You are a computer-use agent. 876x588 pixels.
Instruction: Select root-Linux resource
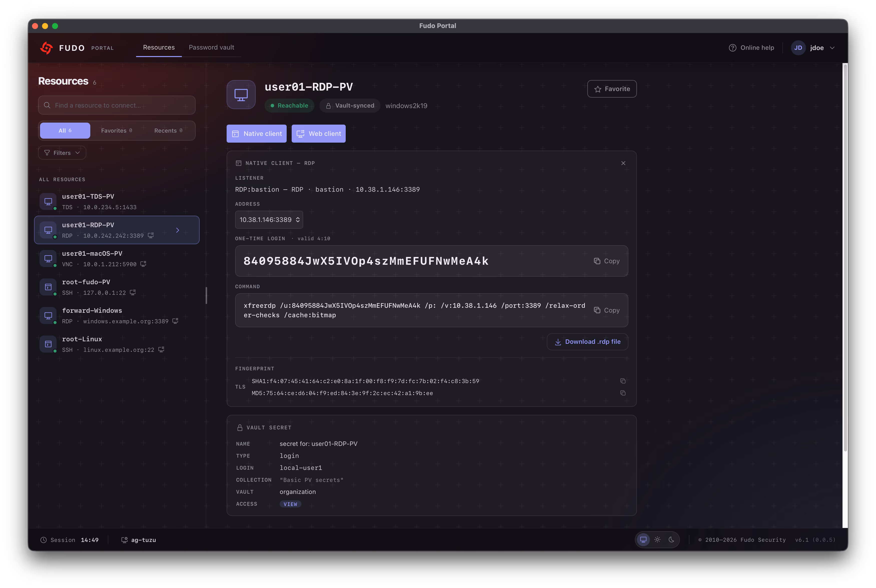click(x=117, y=344)
